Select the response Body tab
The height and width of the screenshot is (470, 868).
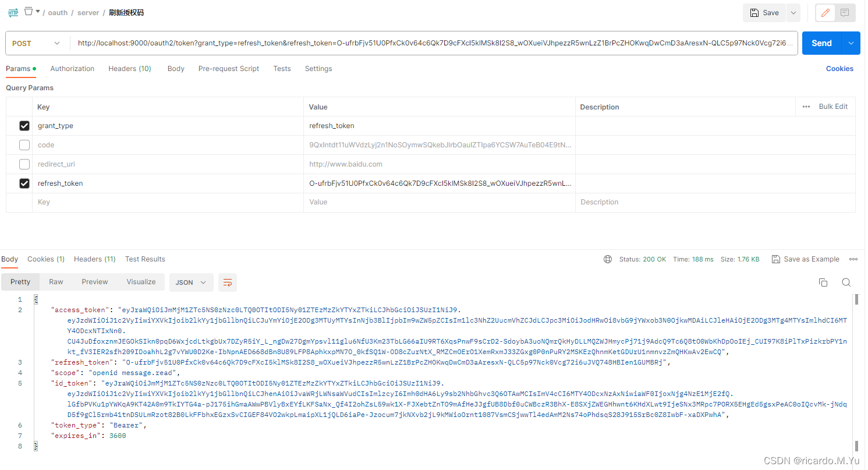(9, 259)
